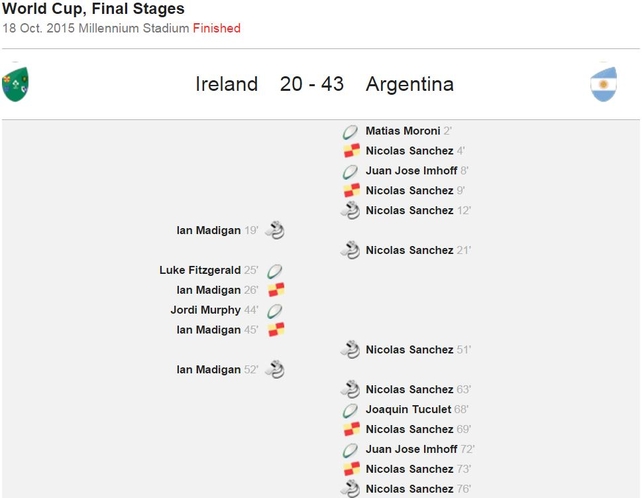Click the try ball icon beside Matias Moroni
Screen dimensions: 642x498
(x=350, y=132)
